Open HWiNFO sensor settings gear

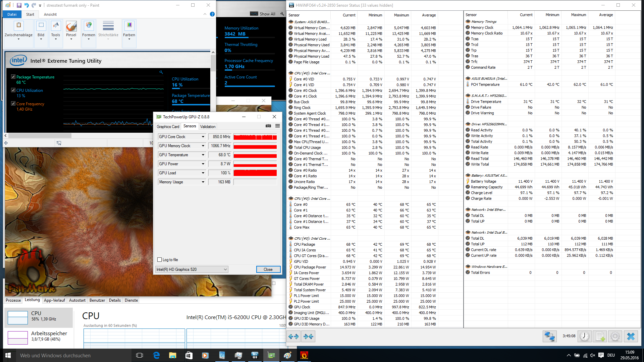tap(615, 336)
